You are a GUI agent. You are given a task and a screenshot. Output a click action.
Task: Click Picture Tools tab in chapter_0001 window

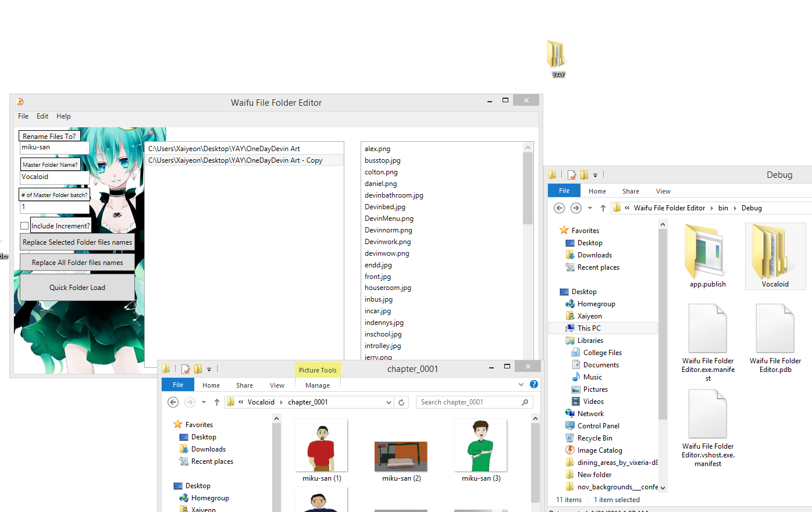[x=318, y=370]
